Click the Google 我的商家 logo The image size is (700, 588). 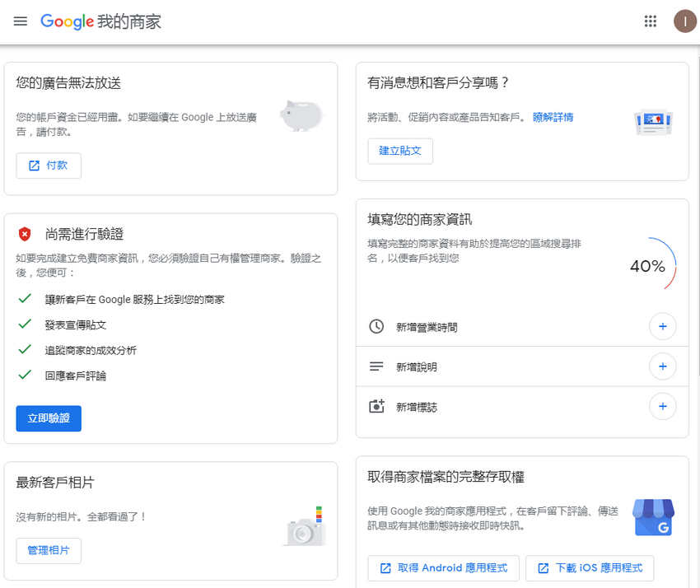click(101, 21)
